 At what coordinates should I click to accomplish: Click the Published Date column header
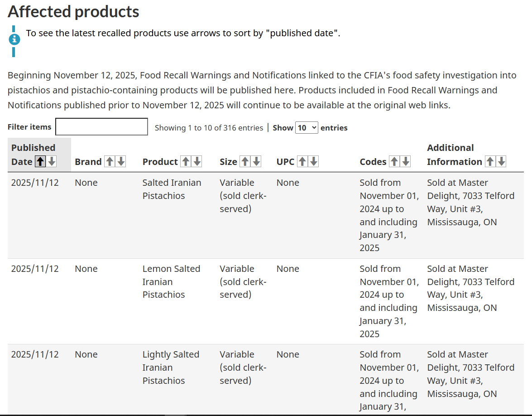pyautogui.click(x=33, y=155)
